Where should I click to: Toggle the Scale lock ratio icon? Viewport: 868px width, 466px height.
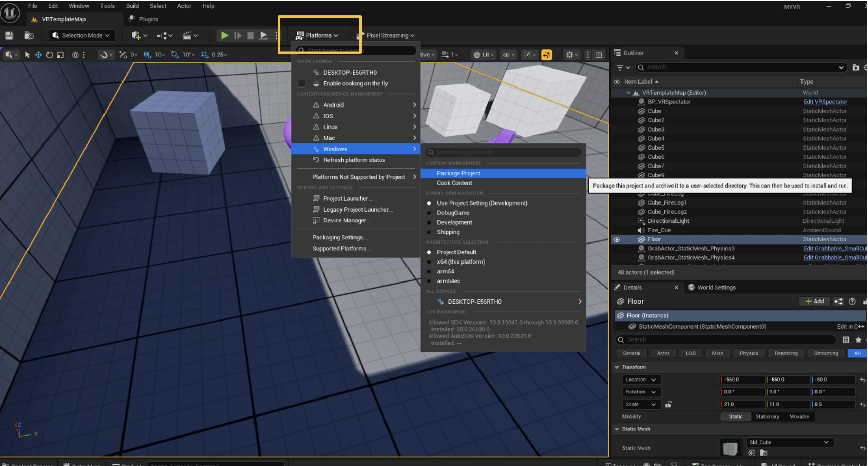point(668,404)
